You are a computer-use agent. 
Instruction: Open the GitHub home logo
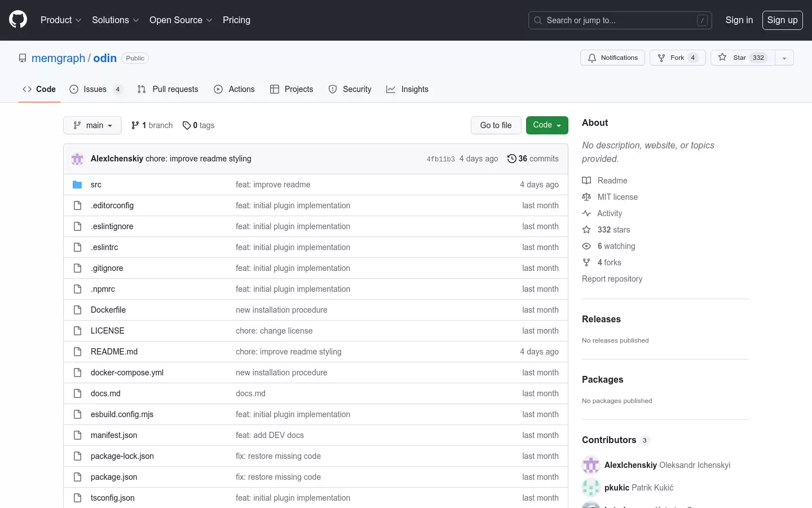[x=18, y=20]
